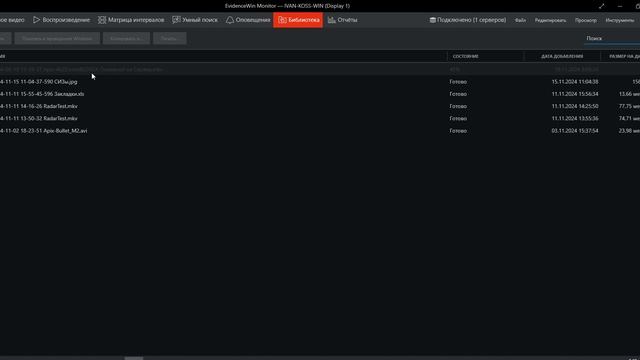Select the file ending СИЗы.jpg
This screenshot has height=360, width=640.
[x=38, y=82]
